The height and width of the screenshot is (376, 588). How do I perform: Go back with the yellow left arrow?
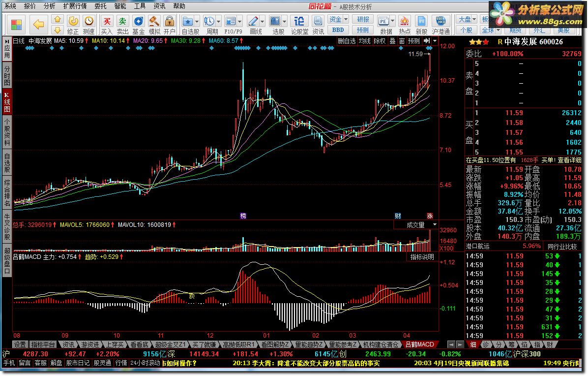(x=38, y=25)
